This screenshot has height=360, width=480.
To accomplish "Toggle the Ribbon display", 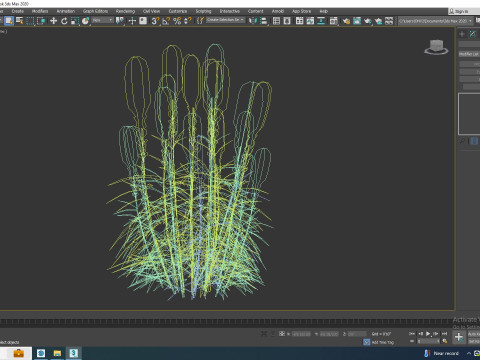I will click(300, 21).
